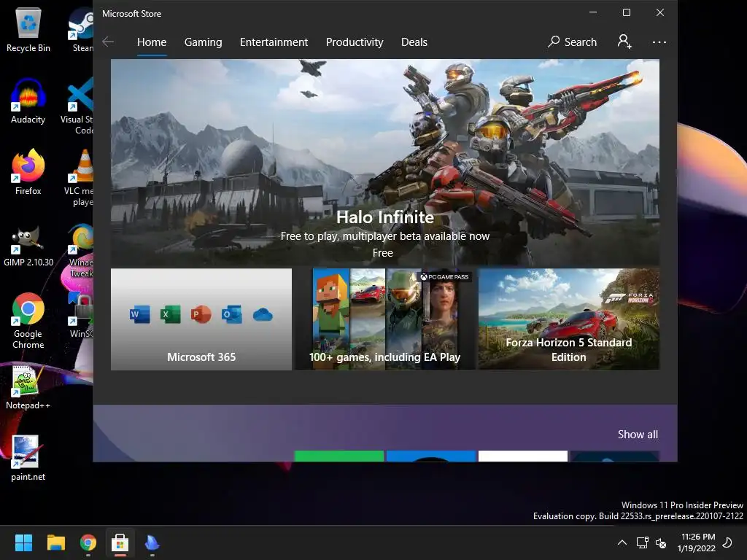The height and width of the screenshot is (560, 747).
Task: Click the Outlook icon in Microsoft 365 tile
Action: pyautogui.click(x=231, y=314)
